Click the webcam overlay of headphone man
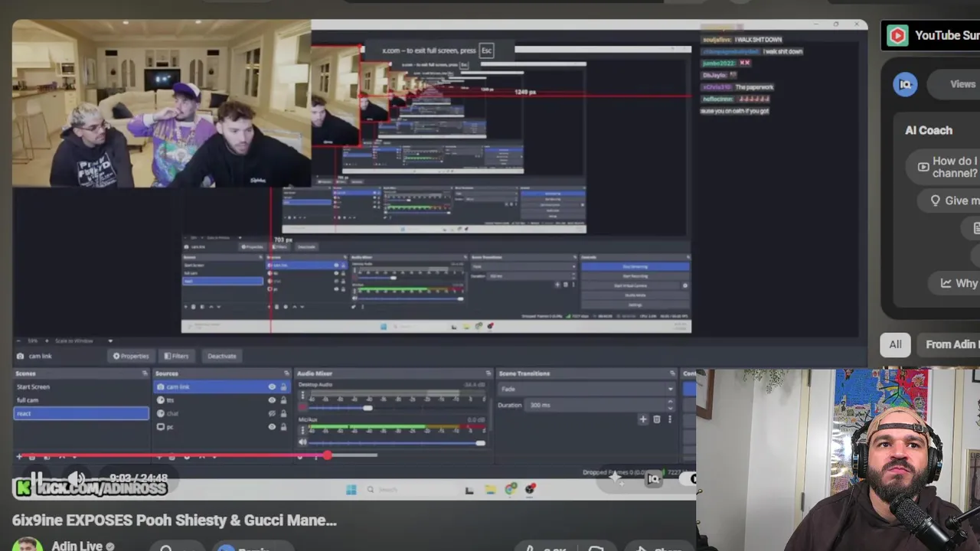980x551 pixels. tap(838, 460)
